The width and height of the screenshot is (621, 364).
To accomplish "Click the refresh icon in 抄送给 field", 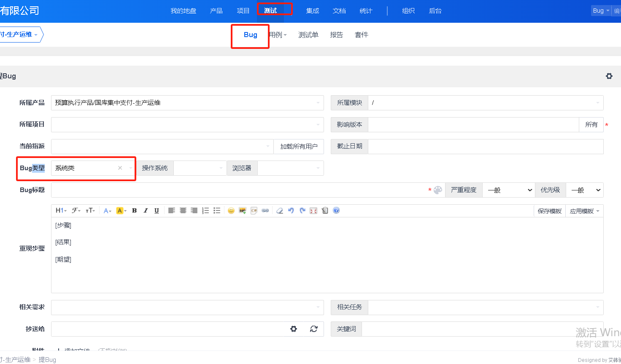I will 313,329.
